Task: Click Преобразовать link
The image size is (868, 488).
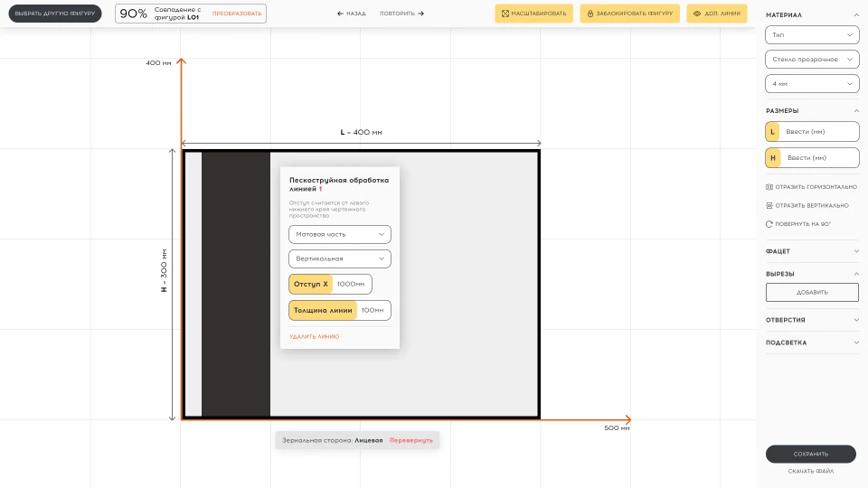Action: coord(237,14)
